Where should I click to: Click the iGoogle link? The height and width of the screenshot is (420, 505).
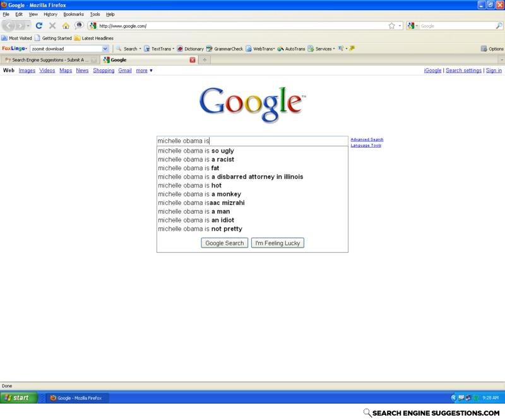(x=432, y=71)
